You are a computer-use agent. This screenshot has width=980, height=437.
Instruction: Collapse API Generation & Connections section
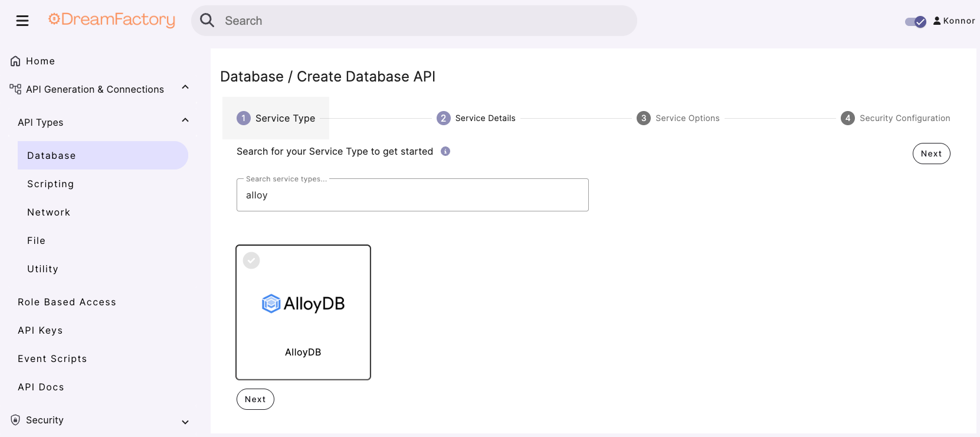185,87
